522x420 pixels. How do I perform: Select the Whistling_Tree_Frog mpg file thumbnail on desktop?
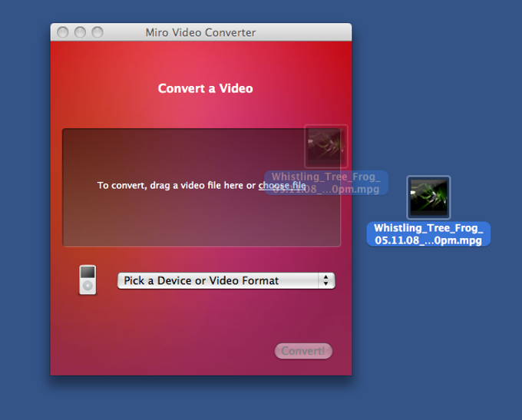pos(428,197)
